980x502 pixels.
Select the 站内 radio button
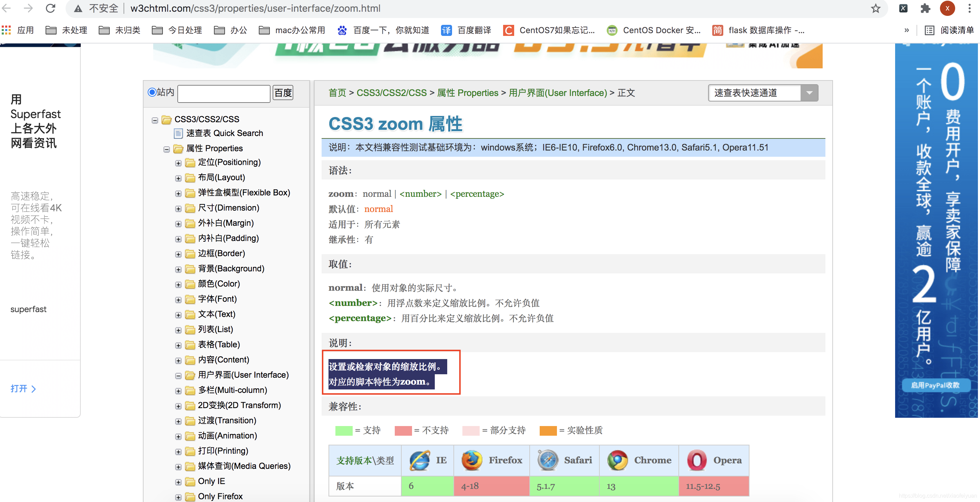(152, 92)
